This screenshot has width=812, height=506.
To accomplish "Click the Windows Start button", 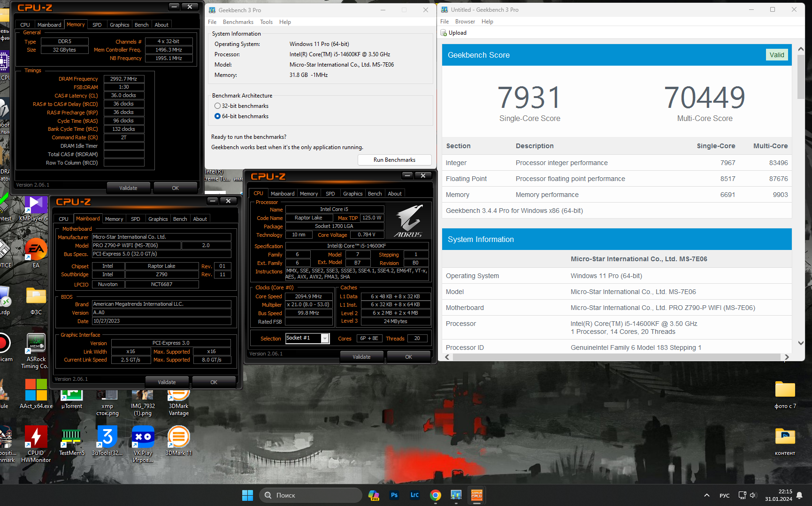I will click(247, 495).
